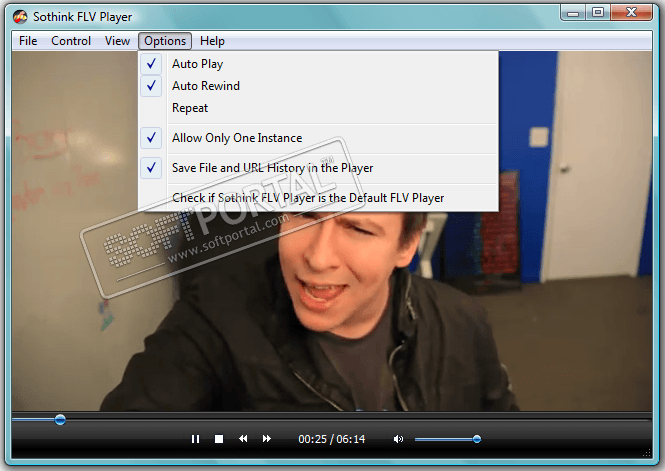Open the File menu
Screen dimensions: 665x471
pos(28,41)
